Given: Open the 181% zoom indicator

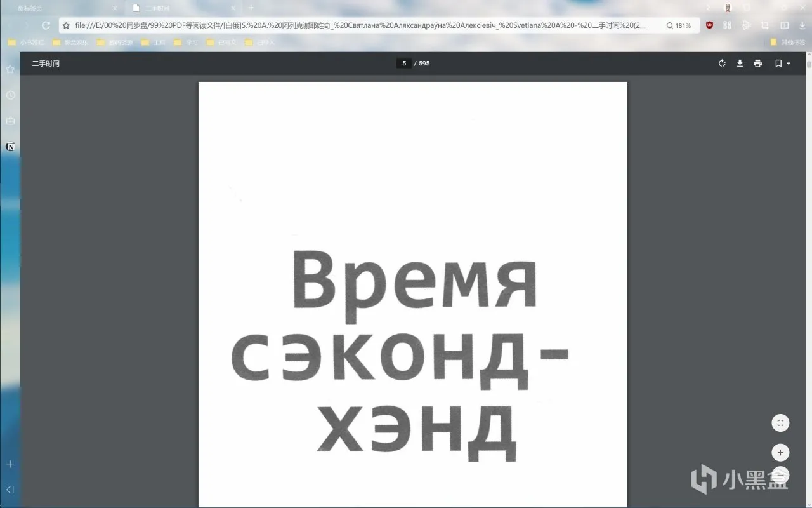Looking at the screenshot, I should point(679,25).
